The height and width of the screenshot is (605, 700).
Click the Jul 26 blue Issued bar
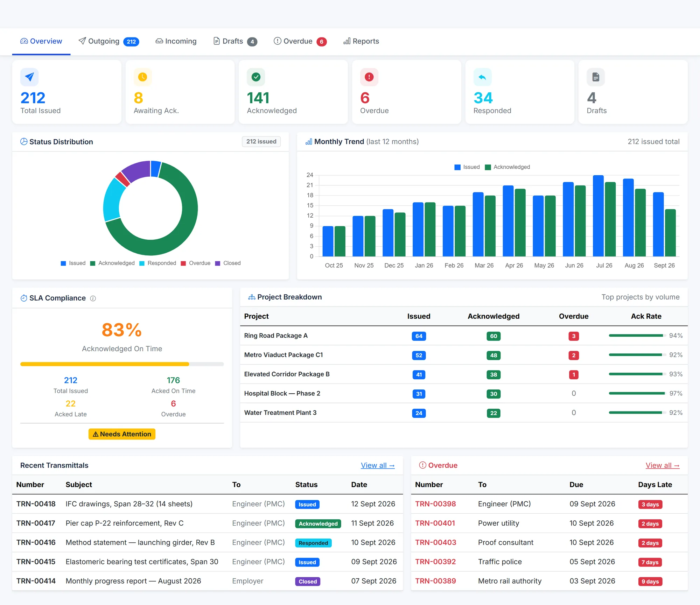(x=598, y=216)
